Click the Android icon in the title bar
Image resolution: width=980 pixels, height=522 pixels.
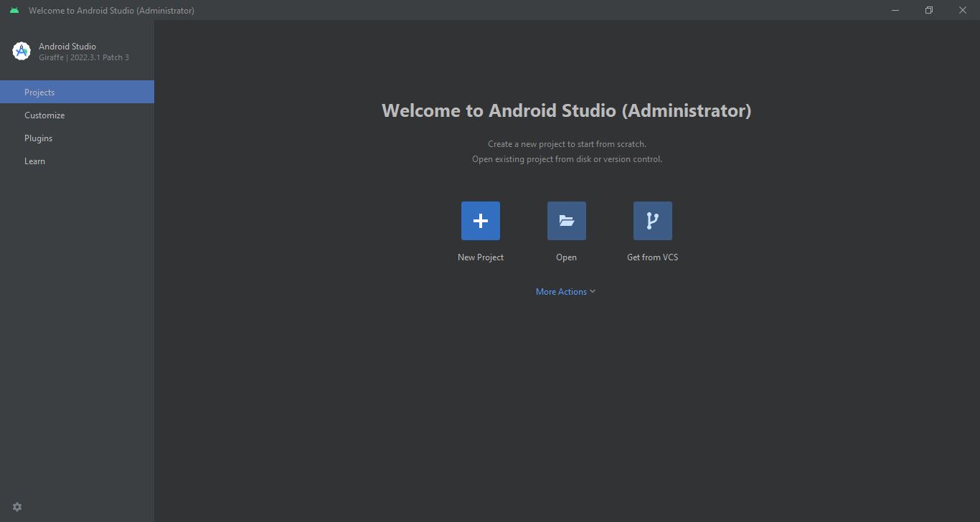click(14, 10)
